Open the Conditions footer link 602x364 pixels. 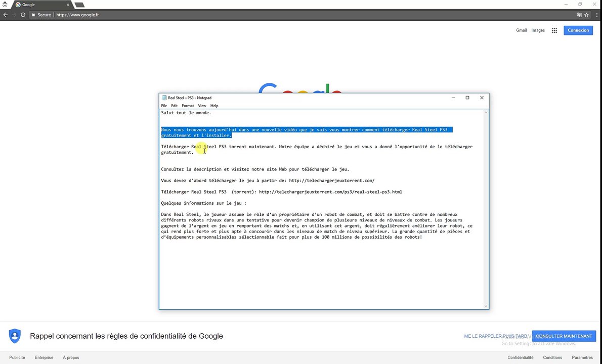(552, 357)
